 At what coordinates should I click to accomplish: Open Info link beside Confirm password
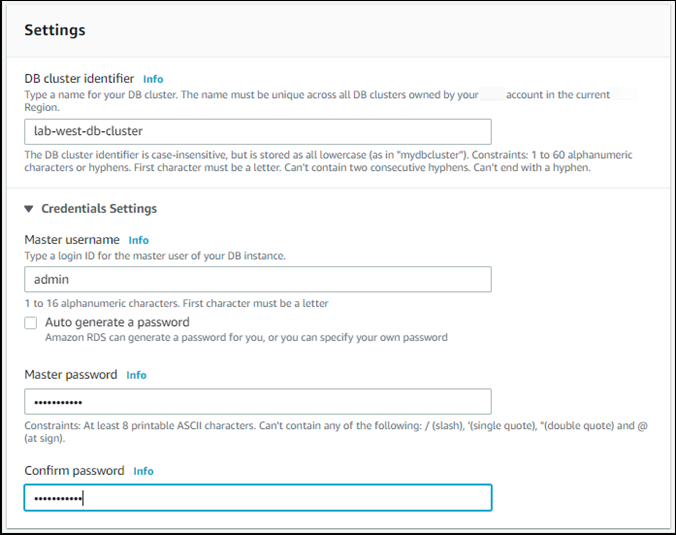click(x=143, y=471)
